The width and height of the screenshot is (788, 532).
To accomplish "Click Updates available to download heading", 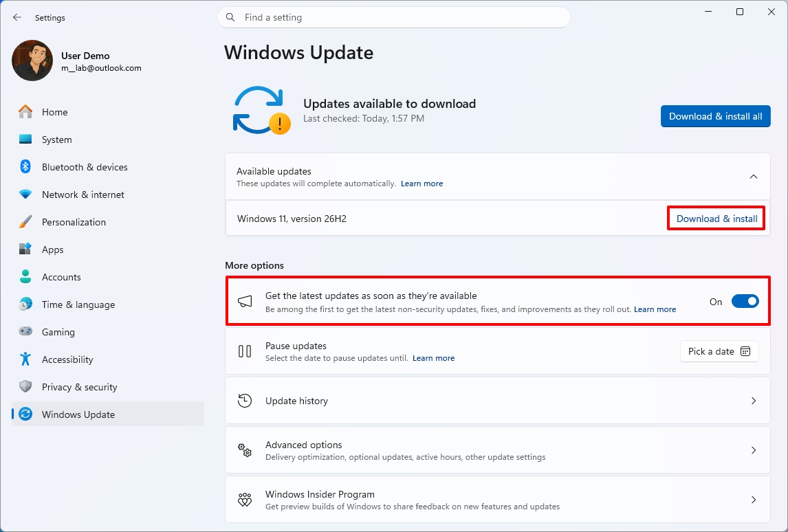I will [389, 104].
